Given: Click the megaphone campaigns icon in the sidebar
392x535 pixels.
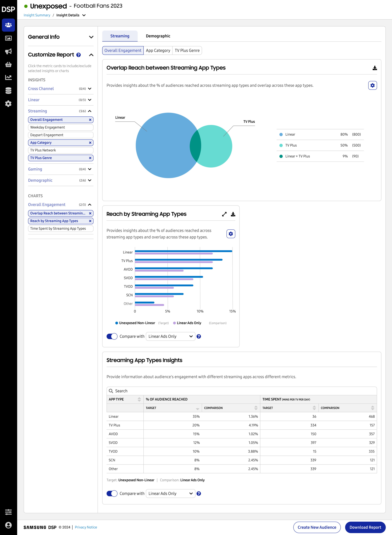Looking at the screenshot, I should [x=8, y=51].
